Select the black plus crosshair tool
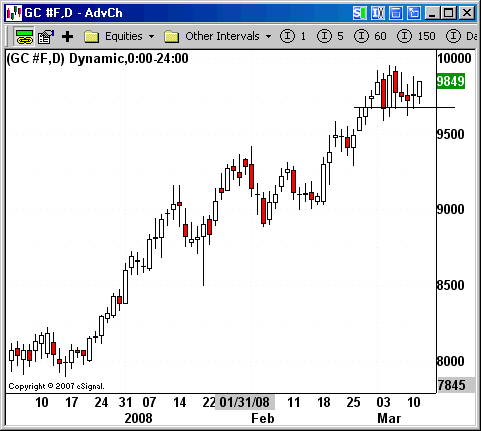 tap(67, 37)
